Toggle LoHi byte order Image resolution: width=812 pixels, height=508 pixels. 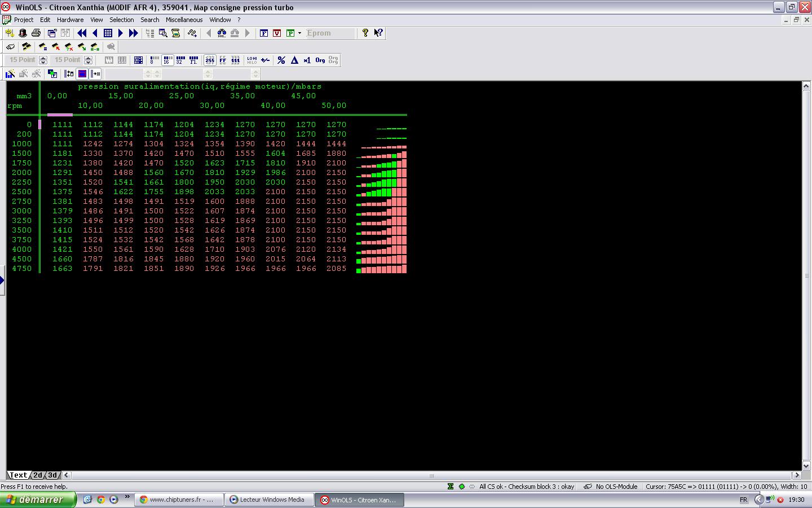tap(251, 60)
